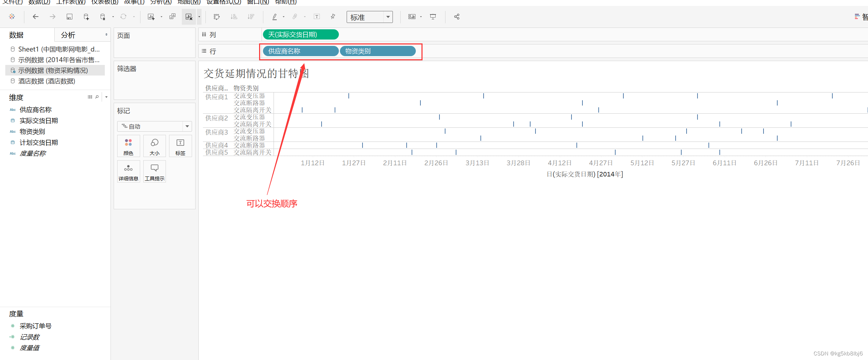
Task: Swap rows and columns
Action: click(217, 17)
